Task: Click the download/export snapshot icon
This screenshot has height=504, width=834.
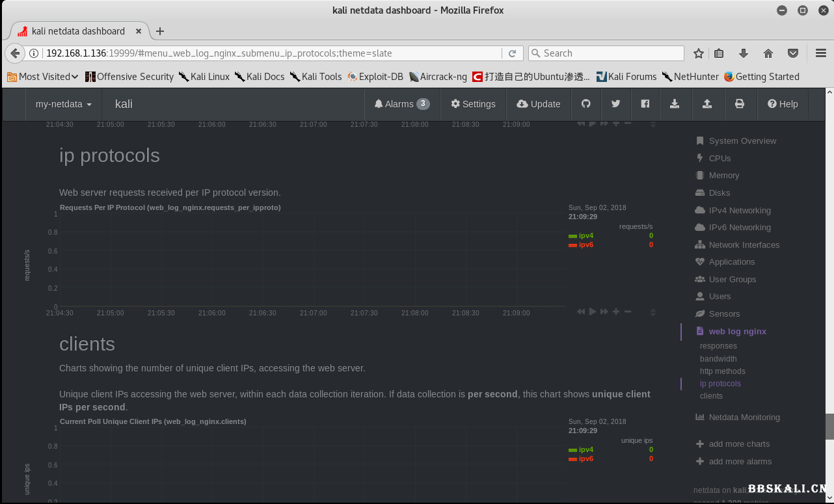Action: point(675,104)
